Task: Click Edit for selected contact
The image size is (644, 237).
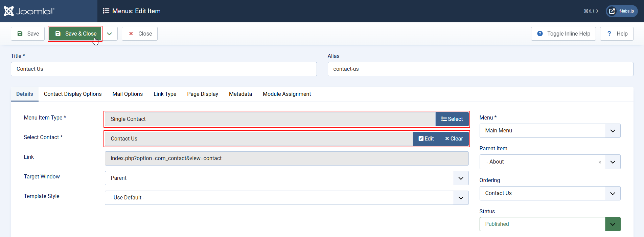Action: click(x=426, y=139)
